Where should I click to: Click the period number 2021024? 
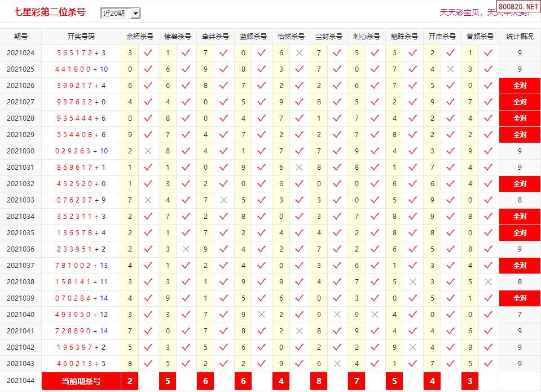(x=21, y=53)
